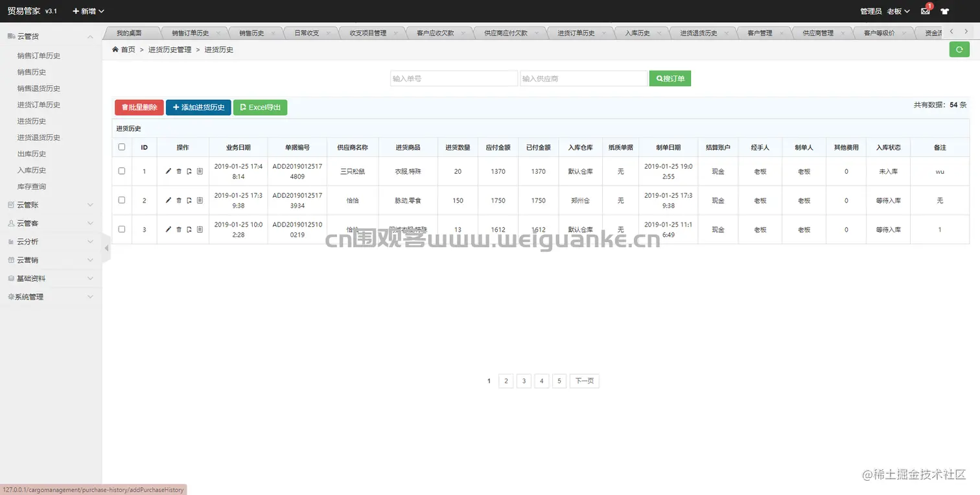Click the t-shirt theme icon
The image size is (980, 495).
point(944,11)
